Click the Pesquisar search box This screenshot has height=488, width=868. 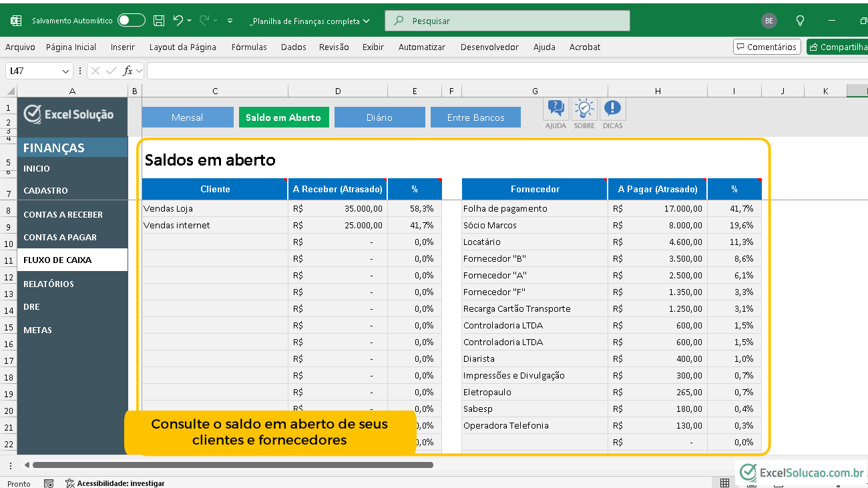tap(507, 21)
